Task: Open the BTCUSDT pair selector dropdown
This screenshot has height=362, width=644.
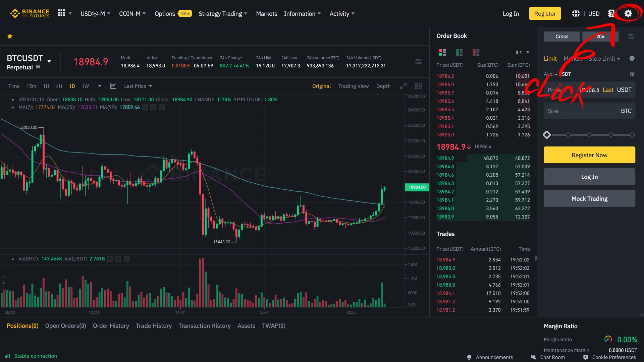Action: [x=49, y=61]
